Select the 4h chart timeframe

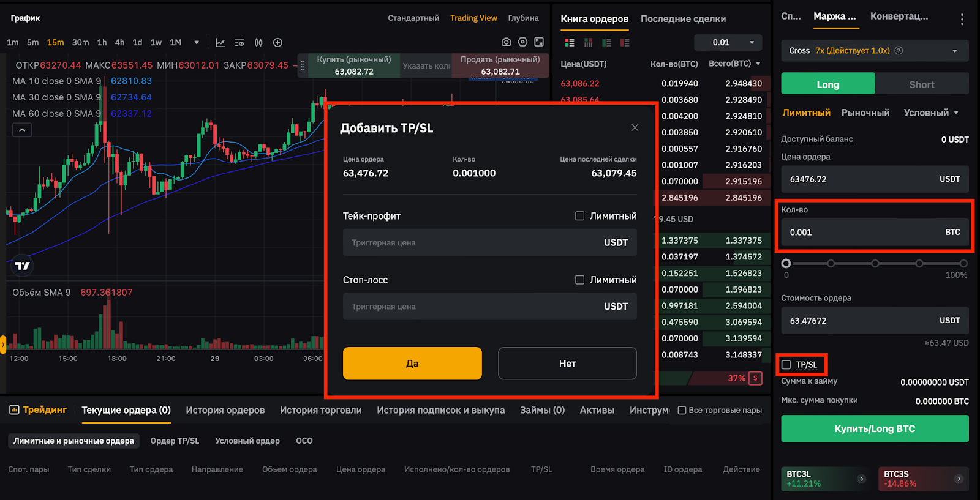pyautogui.click(x=119, y=42)
